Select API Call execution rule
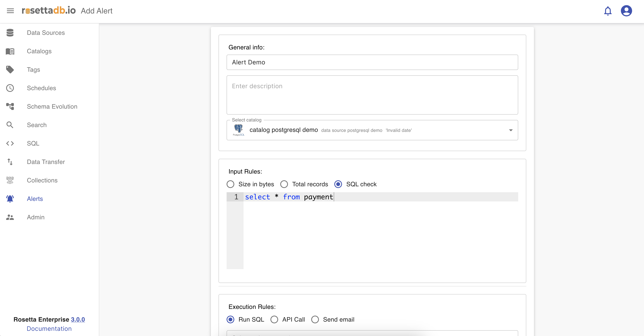Image resolution: width=644 pixels, height=336 pixels. tap(274, 319)
